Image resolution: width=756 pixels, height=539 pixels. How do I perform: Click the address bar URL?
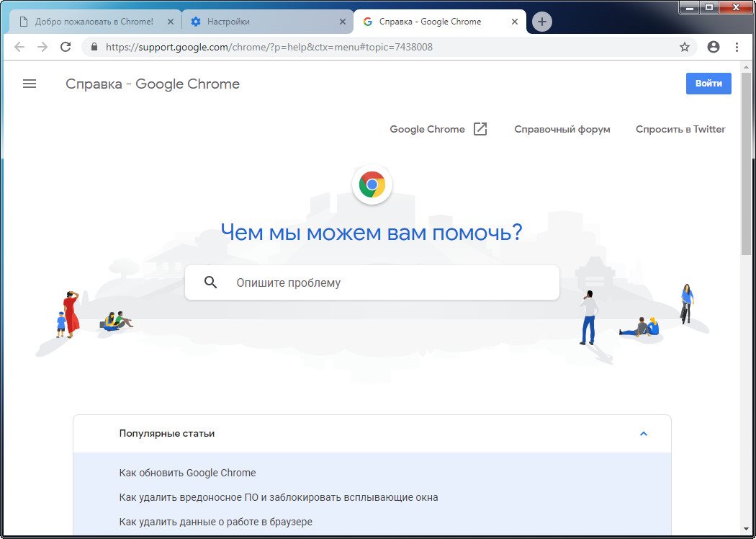click(x=269, y=47)
